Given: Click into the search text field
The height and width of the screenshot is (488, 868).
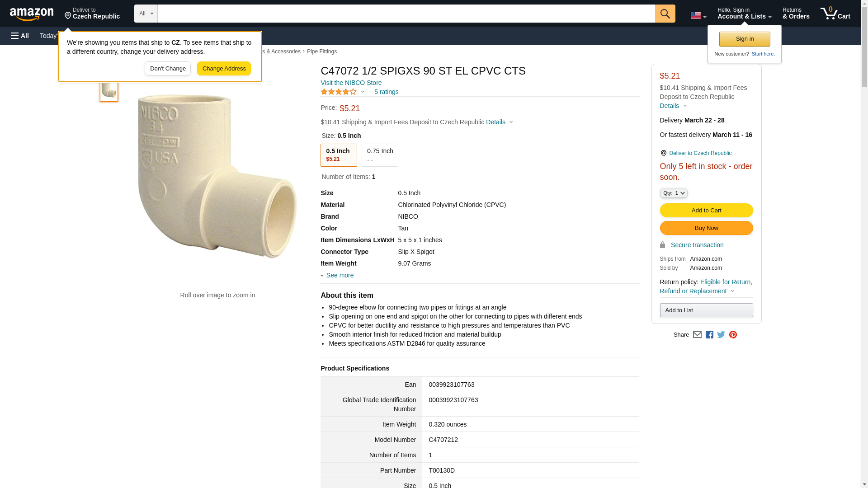Looking at the screenshot, I should point(406,14).
